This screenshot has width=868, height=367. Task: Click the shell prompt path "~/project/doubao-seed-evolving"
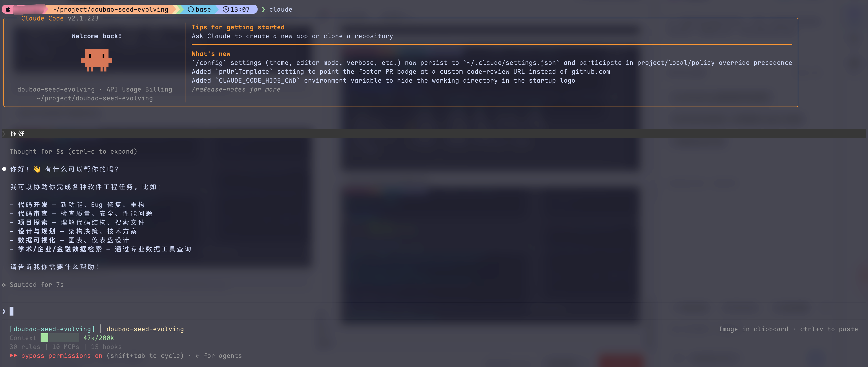[110, 9]
